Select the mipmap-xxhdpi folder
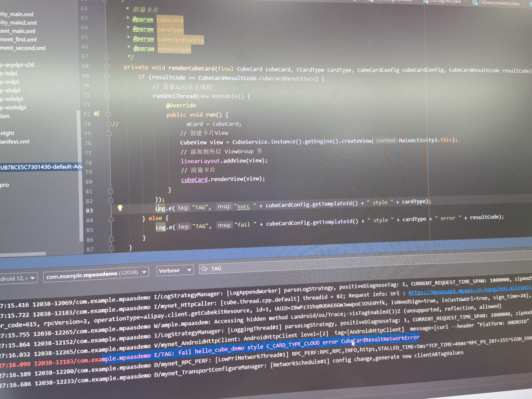 12,99
